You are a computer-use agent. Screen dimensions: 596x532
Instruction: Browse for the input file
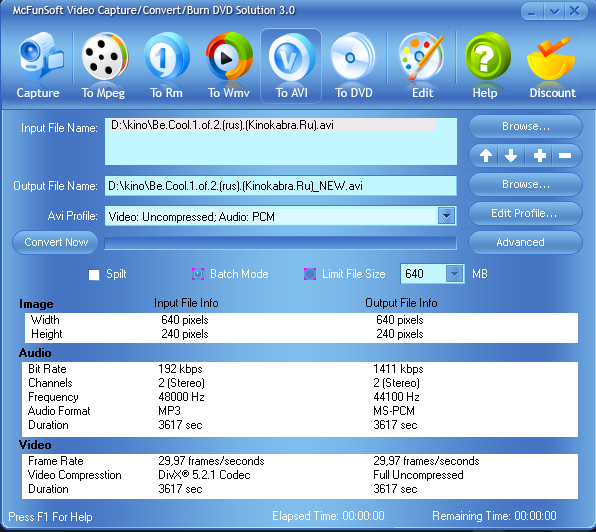pos(525,127)
